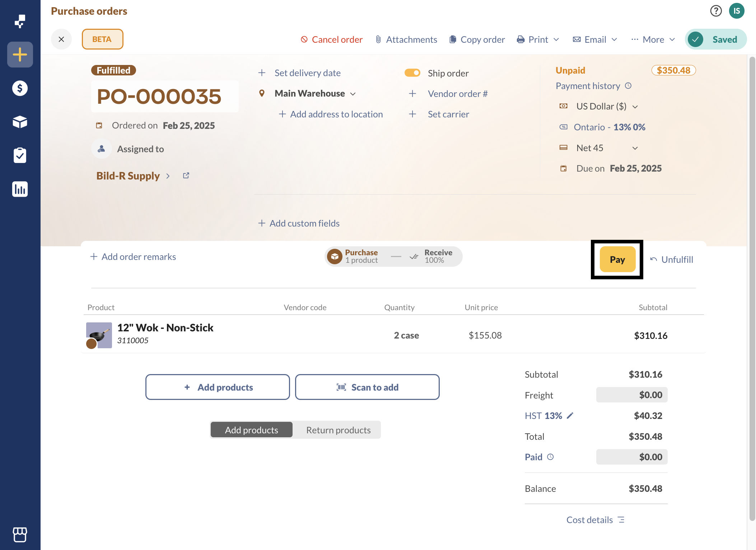The height and width of the screenshot is (550, 756).
Task: Open the clipboard tasks icon in sidebar
Action: (x=20, y=155)
